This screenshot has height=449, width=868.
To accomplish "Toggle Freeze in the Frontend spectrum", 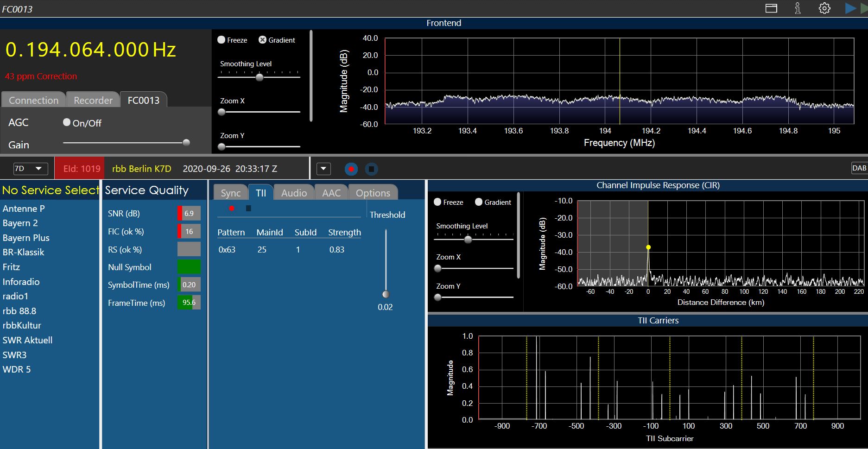I will (x=222, y=40).
